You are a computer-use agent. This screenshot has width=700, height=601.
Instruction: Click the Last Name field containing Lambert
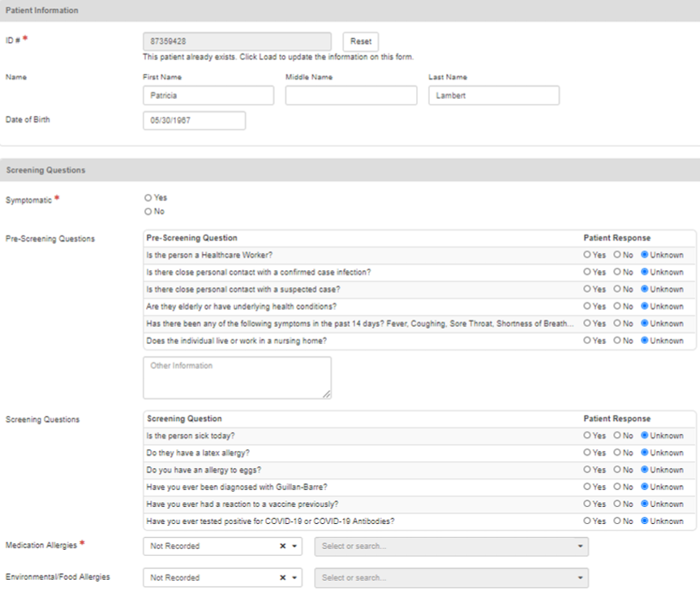[x=494, y=96]
